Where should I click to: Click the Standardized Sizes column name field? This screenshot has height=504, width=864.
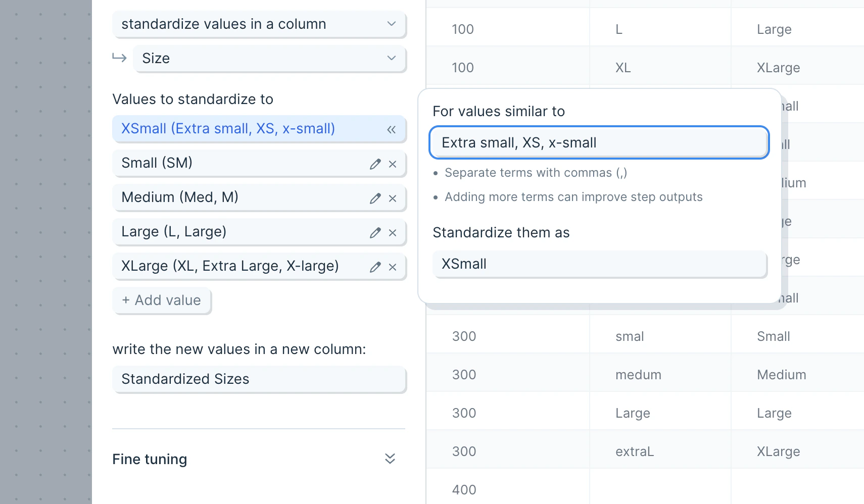click(259, 379)
